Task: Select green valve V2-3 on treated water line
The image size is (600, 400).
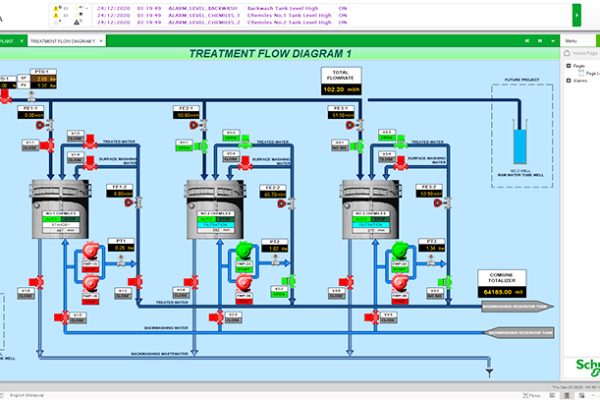Action: 245,142
